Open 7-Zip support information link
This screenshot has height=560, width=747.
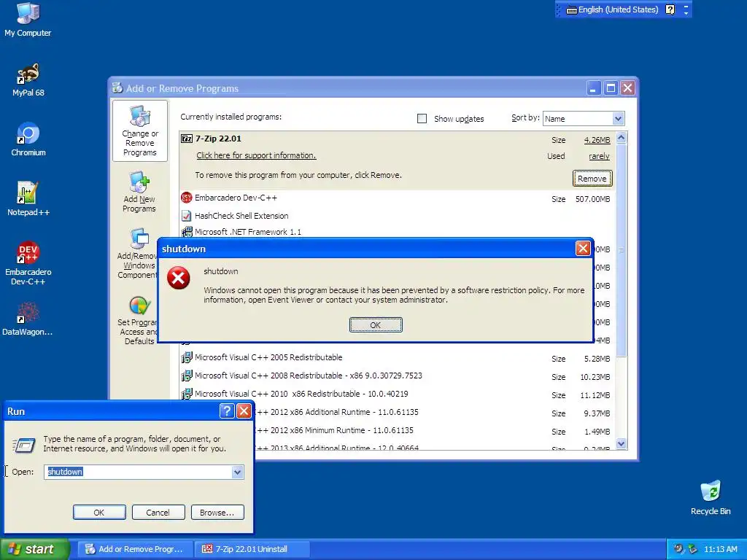coord(256,155)
